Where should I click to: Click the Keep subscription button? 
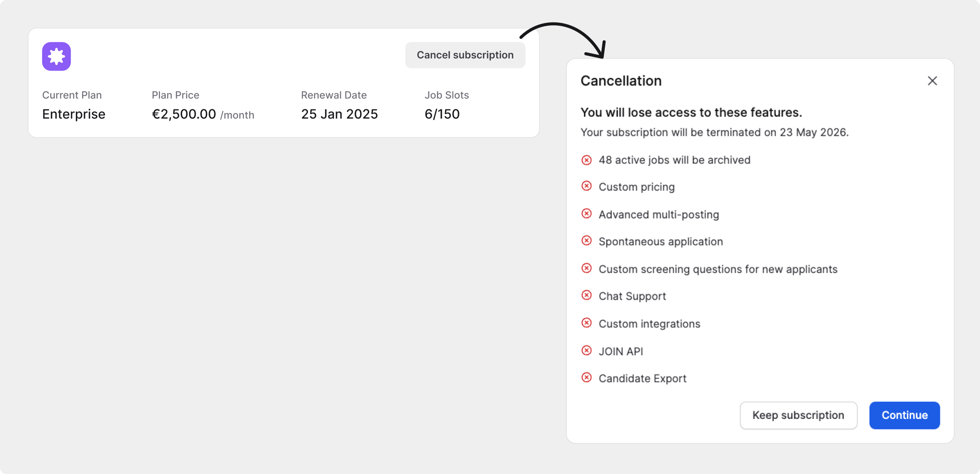[x=798, y=415]
